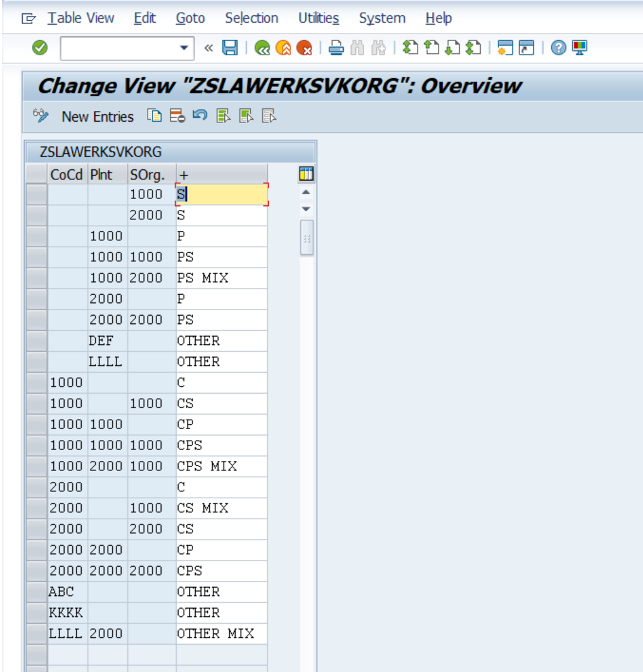Image resolution: width=643 pixels, height=672 pixels.
Task: Click the CPS cell in row 2000 2000 2000
Action: [x=222, y=571]
